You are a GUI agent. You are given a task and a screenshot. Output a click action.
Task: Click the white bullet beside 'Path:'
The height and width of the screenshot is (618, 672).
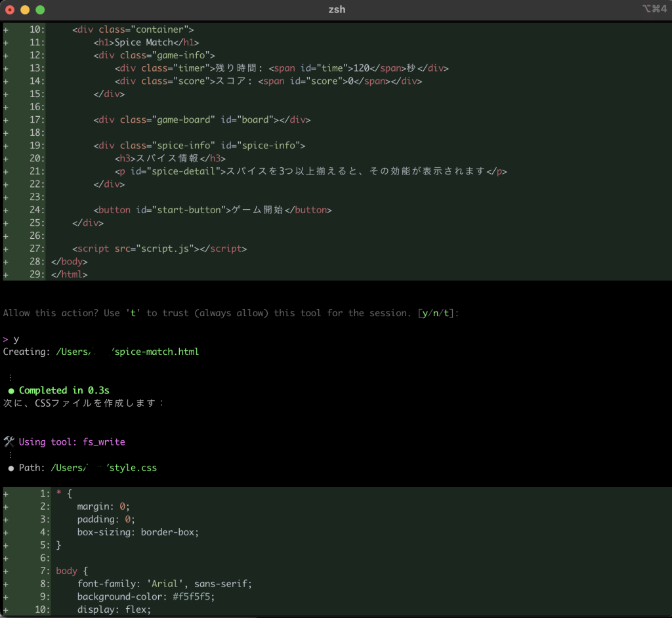pyautogui.click(x=11, y=468)
